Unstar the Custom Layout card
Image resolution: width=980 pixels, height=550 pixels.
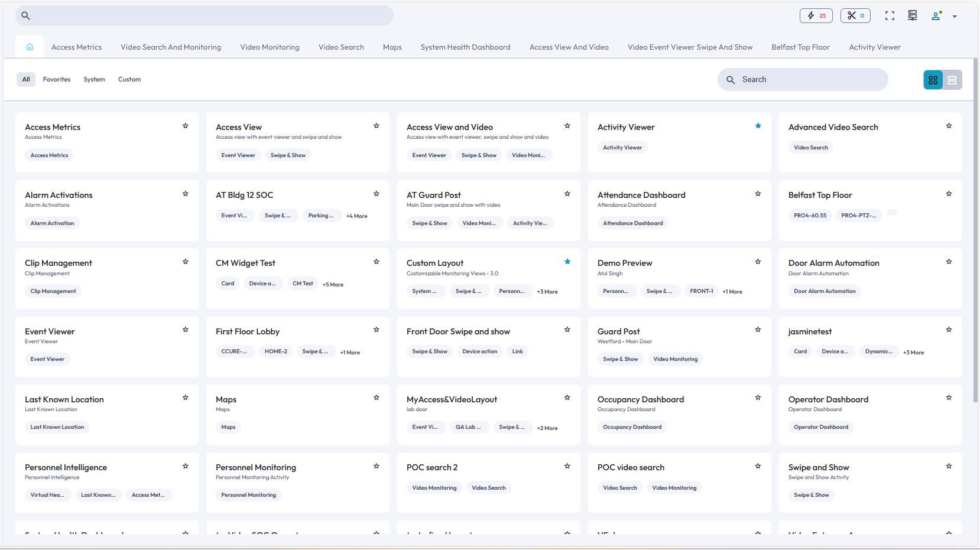[x=567, y=261]
